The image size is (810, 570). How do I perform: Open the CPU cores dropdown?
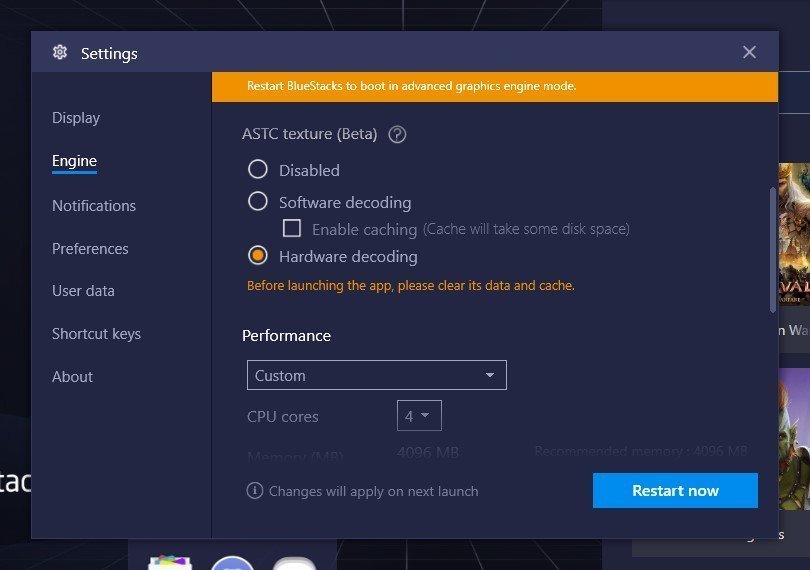click(x=419, y=415)
